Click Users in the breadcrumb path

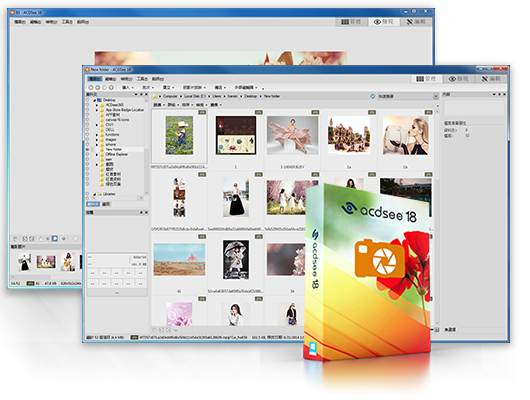pos(217,96)
